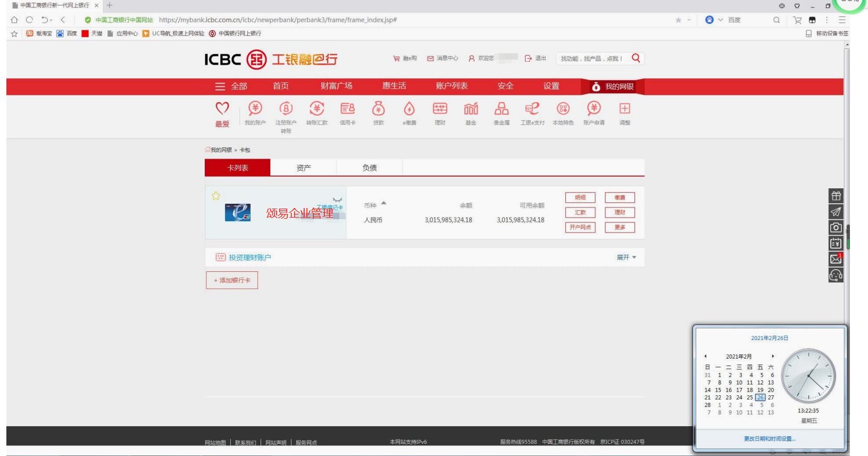Switch to the 资产 tab
Viewport: 868px width, 456px height.
point(304,168)
